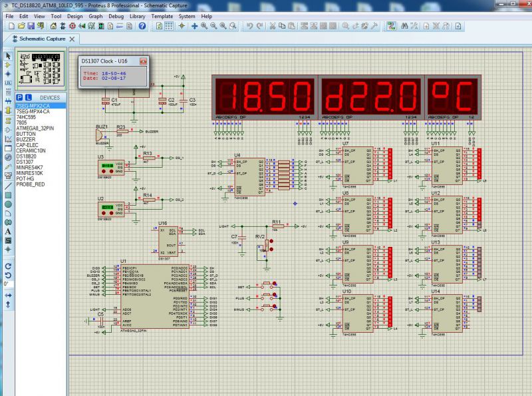Open the System menu
This screenshot has height=396, width=532.
pos(187,16)
